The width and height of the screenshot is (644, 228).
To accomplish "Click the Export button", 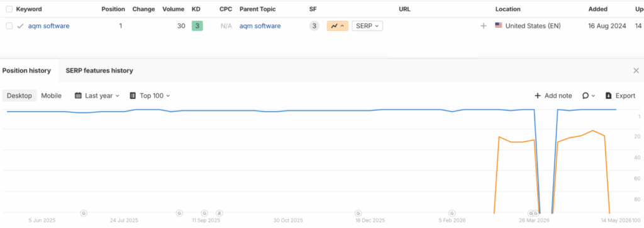I will pyautogui.click(x=621, y=96).
